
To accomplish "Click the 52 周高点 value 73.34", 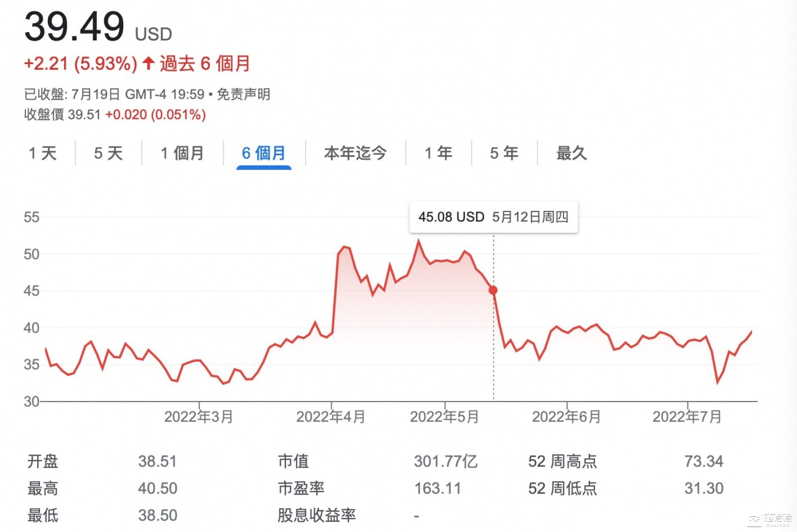I will pos(703,462).
